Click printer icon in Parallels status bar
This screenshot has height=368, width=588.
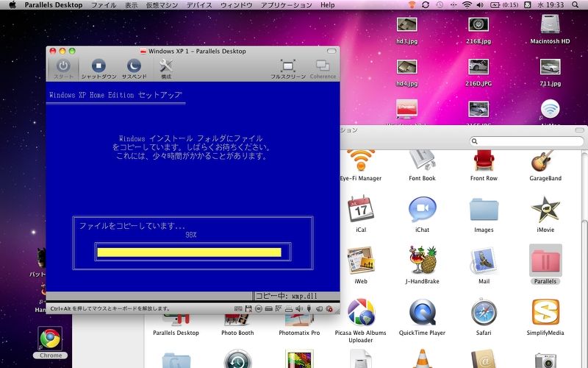pos(289,308)
